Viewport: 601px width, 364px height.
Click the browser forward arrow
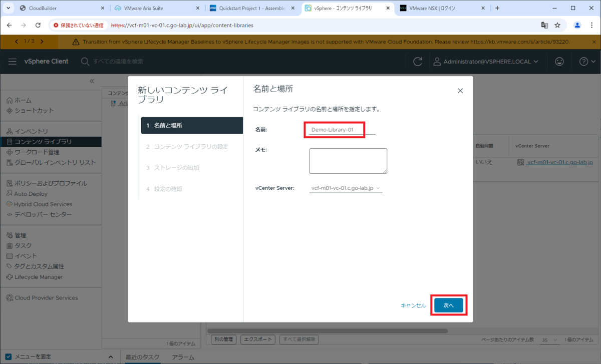tap(24, 25)
